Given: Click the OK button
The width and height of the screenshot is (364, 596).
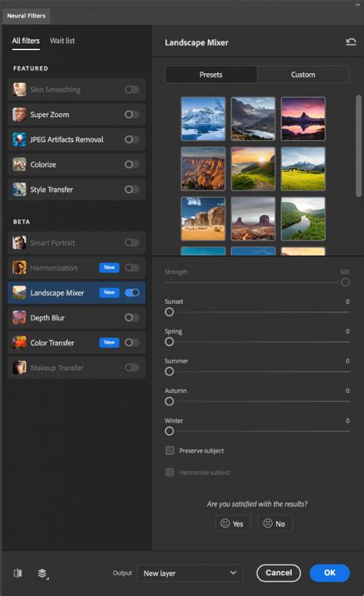Looking at the screenshot, I should click(x=329, y=573).
